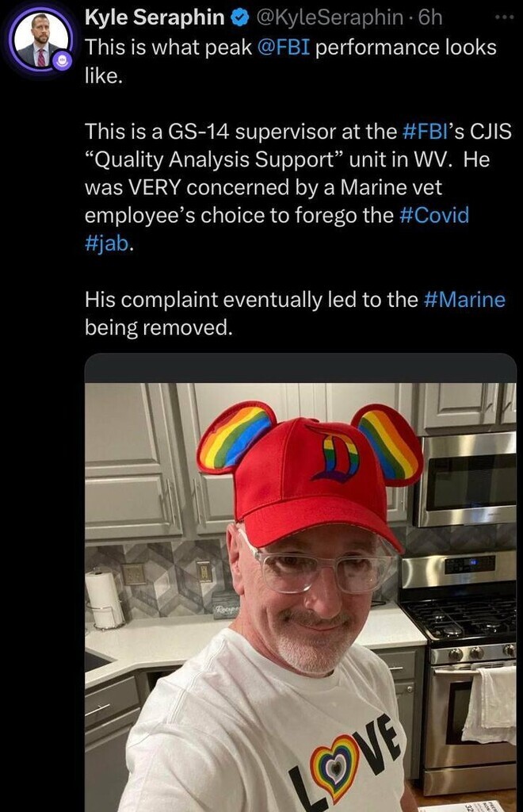Tap the purple badge on the avatar
The image size is (523, 812).
click(x=63, y=60)
